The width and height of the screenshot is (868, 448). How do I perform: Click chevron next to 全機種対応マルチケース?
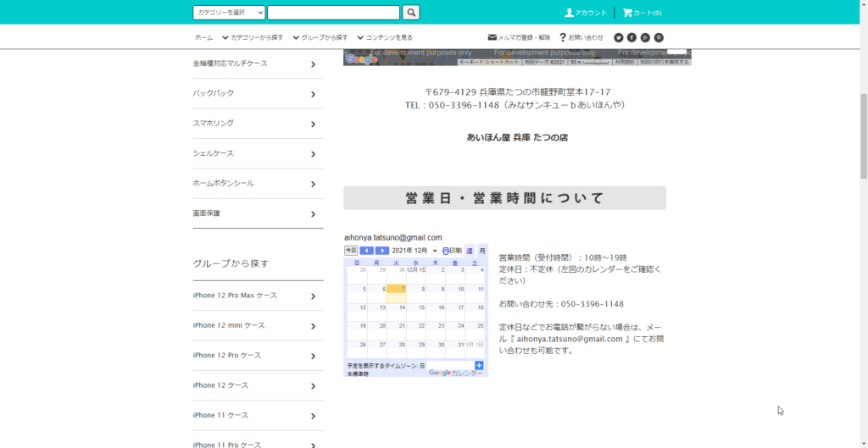314,64
